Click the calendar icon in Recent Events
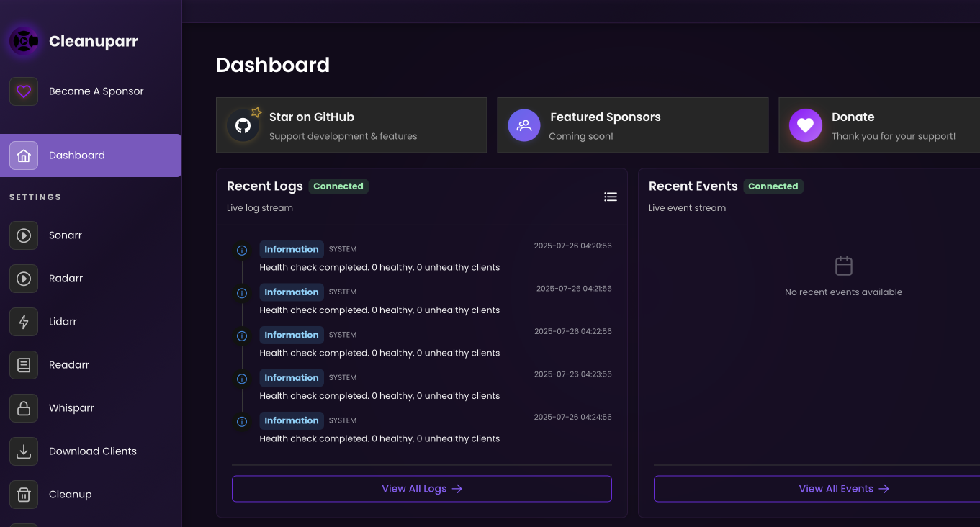The image size is (980, 527). [x=843, y=266]
